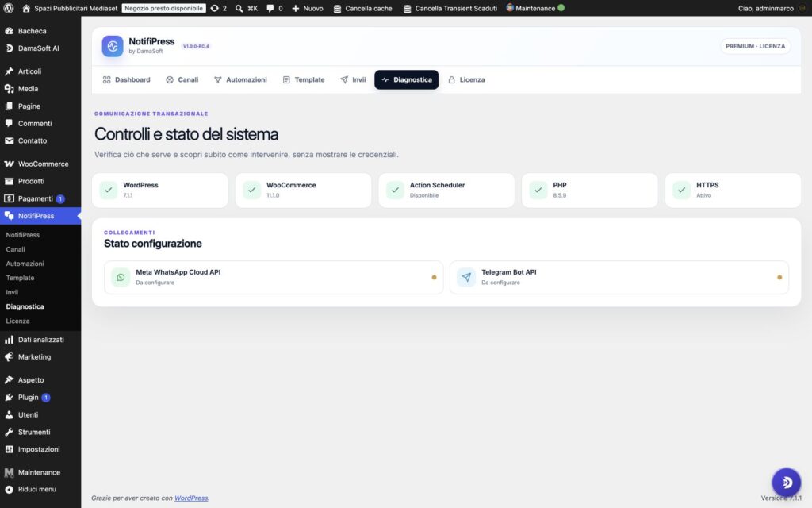Open the Commenti menu

pos(40,123)
